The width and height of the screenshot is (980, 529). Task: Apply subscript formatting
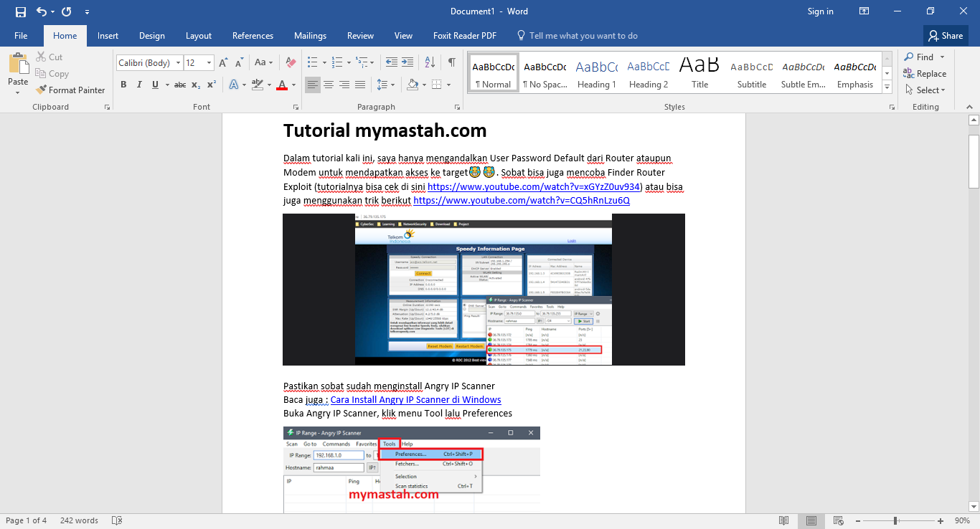(x=197, y=85)
